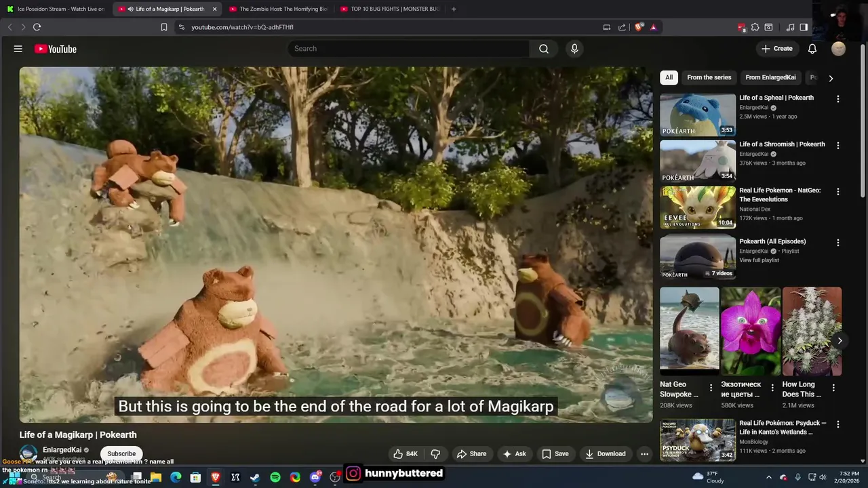
Task: Open the Eevee All Evolutions thumbnail
Action: 698,207
